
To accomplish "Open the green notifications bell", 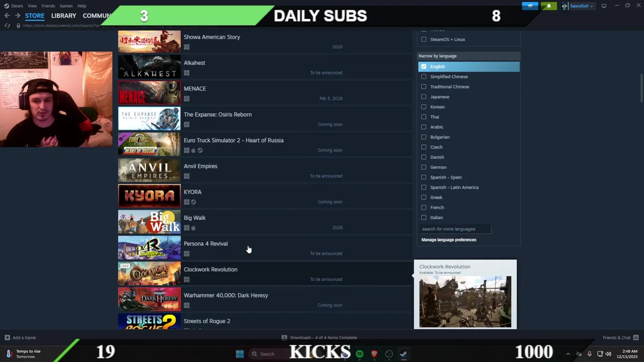I will coord(548,6).
